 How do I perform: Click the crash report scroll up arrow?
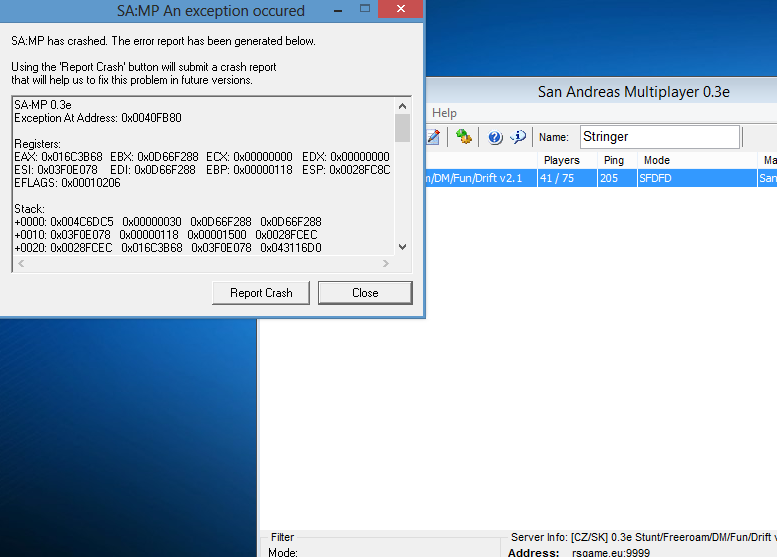402,106
